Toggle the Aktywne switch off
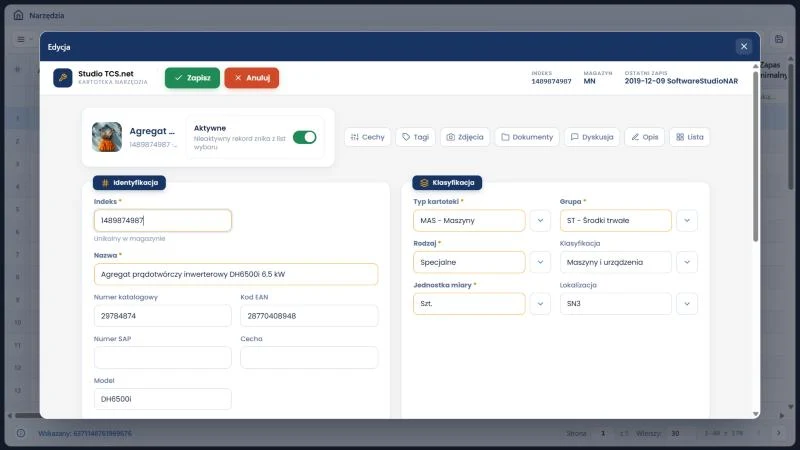This screenshot has width=800, height=450. pyautogui.click(x=305, y=137)
